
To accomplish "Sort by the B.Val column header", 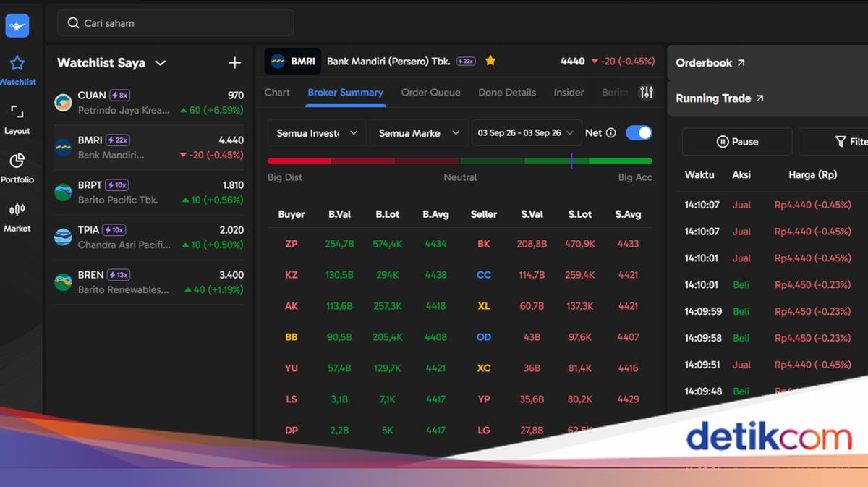I will (x=339, y=214).
